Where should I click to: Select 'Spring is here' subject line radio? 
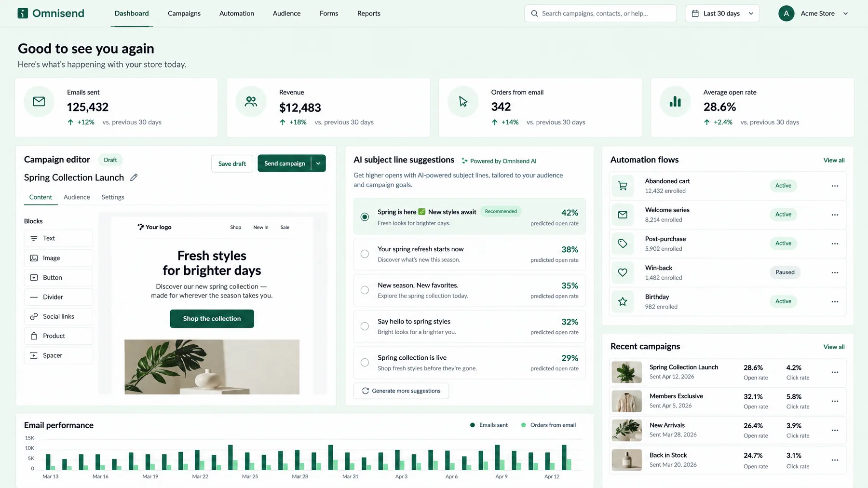[365, 217]
